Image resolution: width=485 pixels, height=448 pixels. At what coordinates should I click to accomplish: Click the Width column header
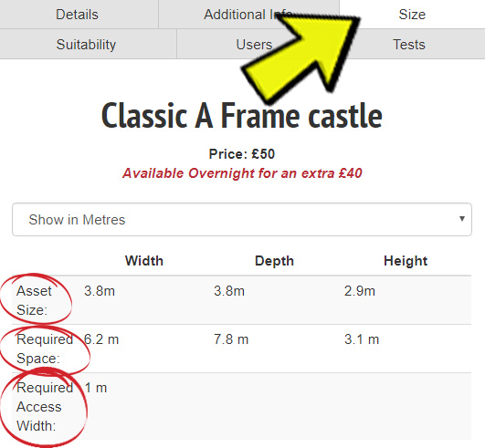click(144, 261)
